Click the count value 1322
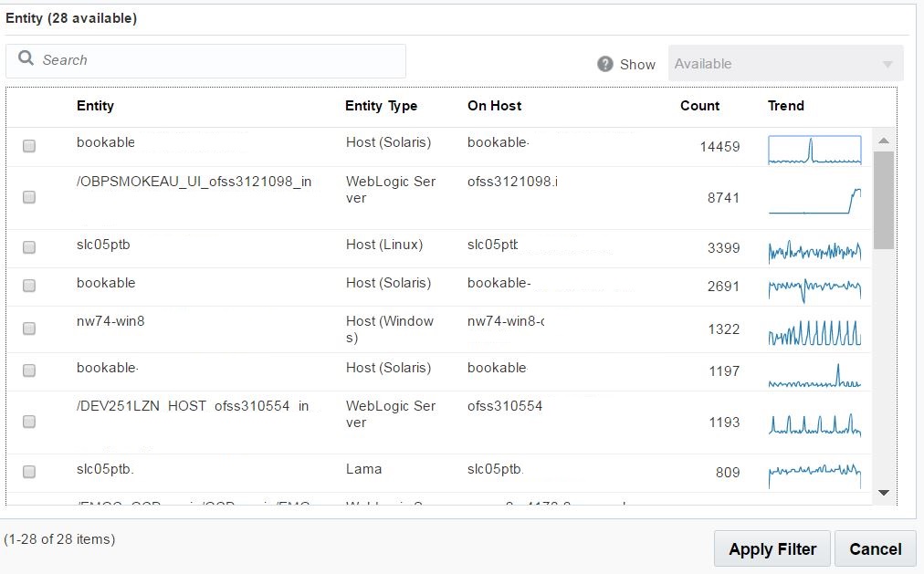924x574 pixels. tap(724, 329)
